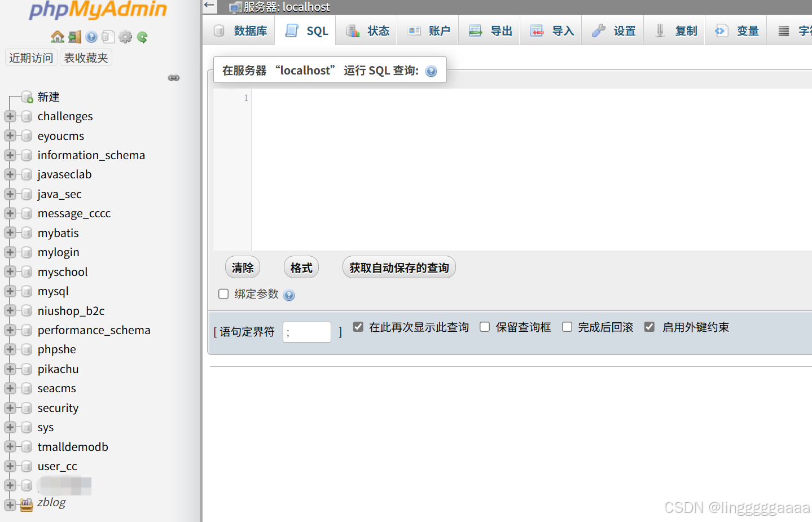Open the 状态 status tab
The height and width of the screenshot is (522, 812).
point(367,31)
